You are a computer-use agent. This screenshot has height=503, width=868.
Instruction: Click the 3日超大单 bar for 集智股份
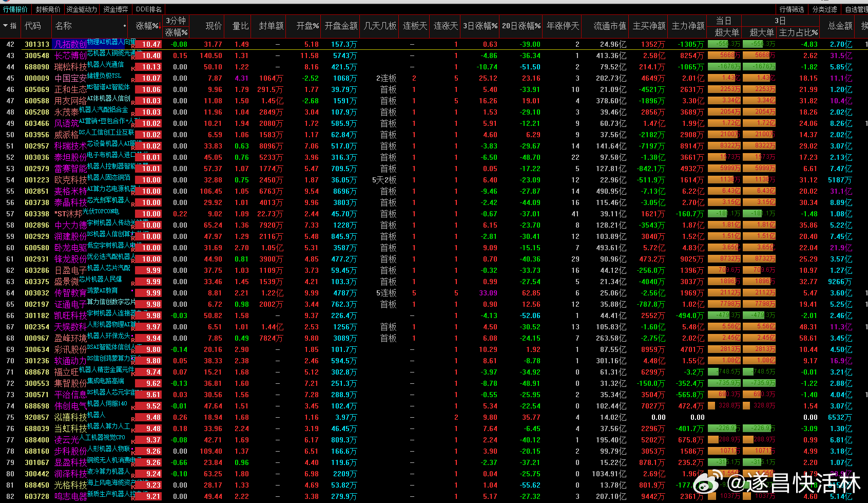click(x=759, y=383)
